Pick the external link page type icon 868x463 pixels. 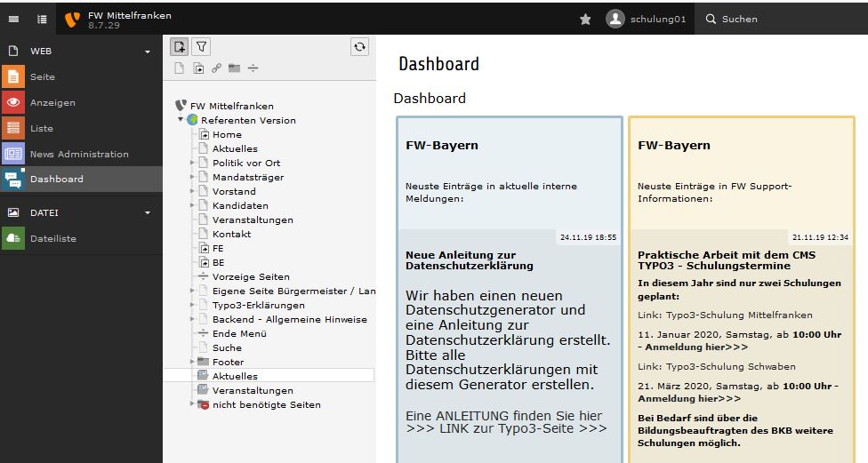click(x=216, y=68)
